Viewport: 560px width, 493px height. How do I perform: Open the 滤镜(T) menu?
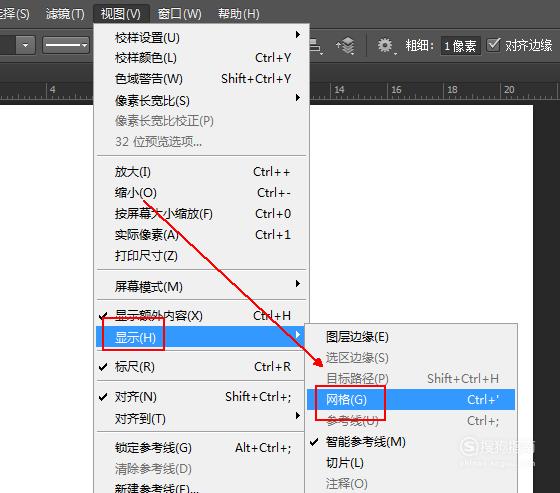tap(65, 14)
